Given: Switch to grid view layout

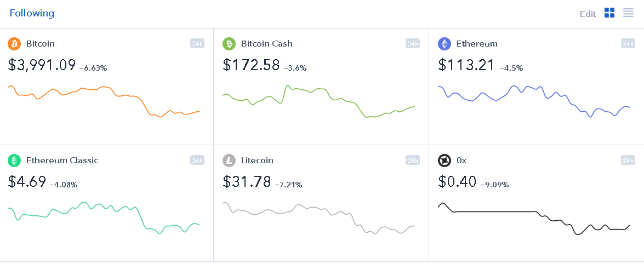Looking at the screenshot, I should (609, 13).
